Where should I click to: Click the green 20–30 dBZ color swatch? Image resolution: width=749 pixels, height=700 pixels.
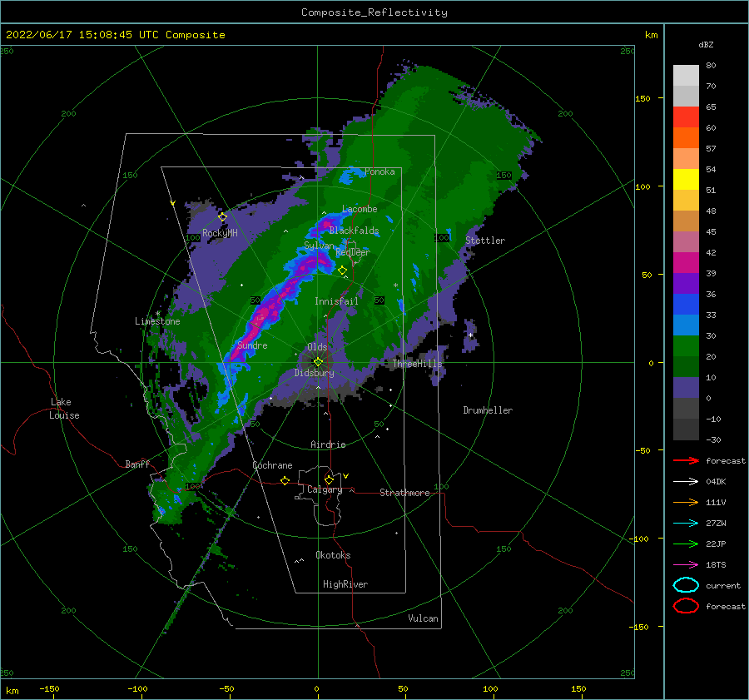686,346
